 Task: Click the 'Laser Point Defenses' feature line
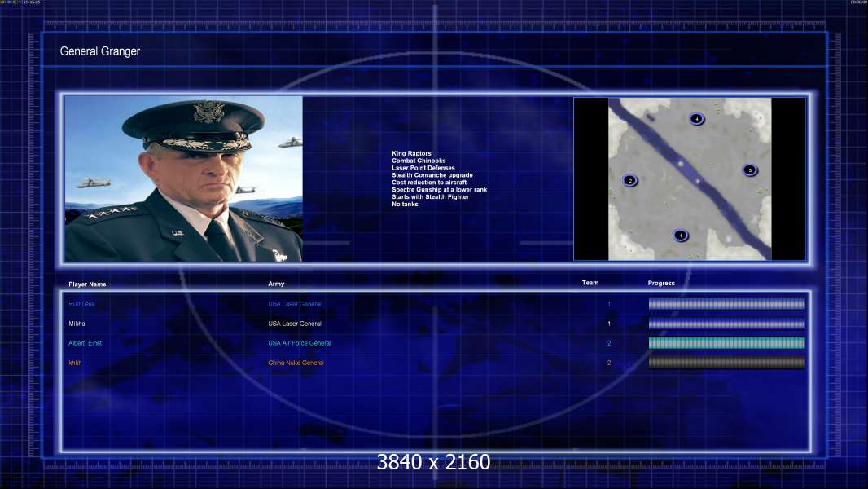(x=423, y=168)
